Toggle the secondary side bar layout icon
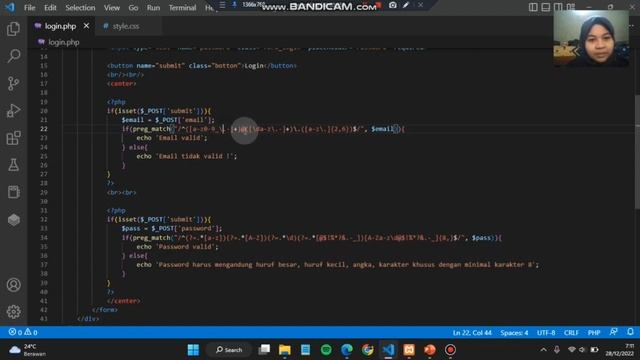 (x=558, y=7)
